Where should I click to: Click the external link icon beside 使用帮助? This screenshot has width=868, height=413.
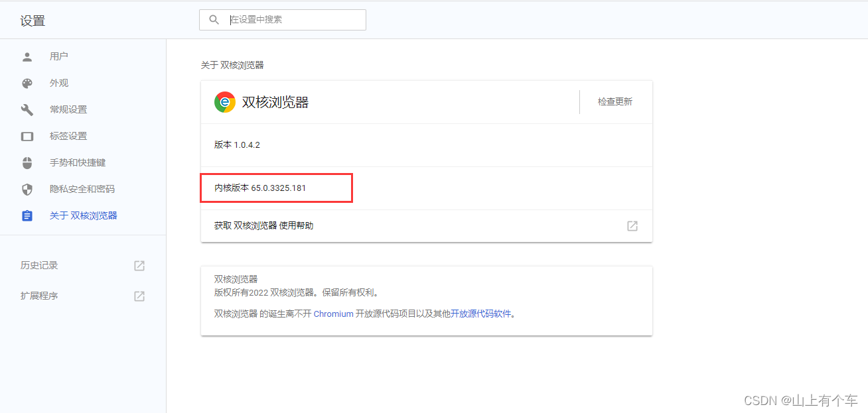click(x=632, y=225)
